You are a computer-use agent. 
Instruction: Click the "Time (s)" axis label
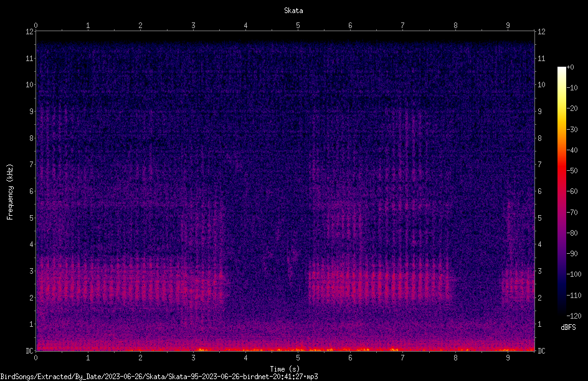(285, 369)
